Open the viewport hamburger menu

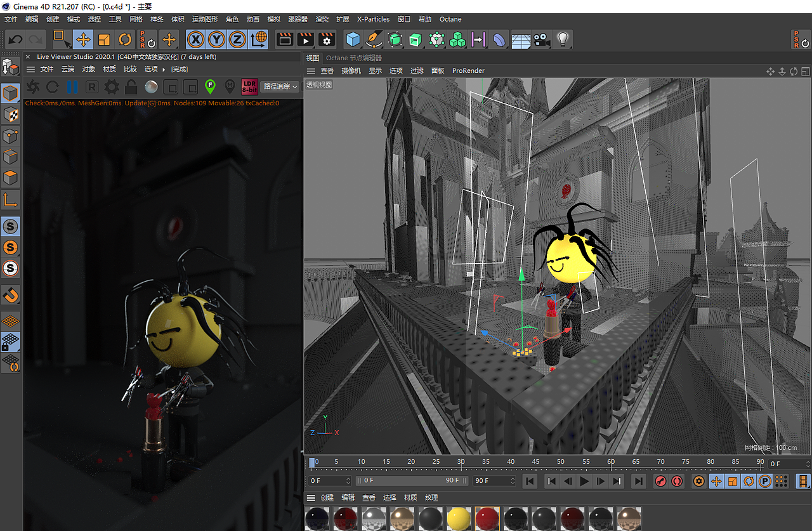(x=311, y=71)
